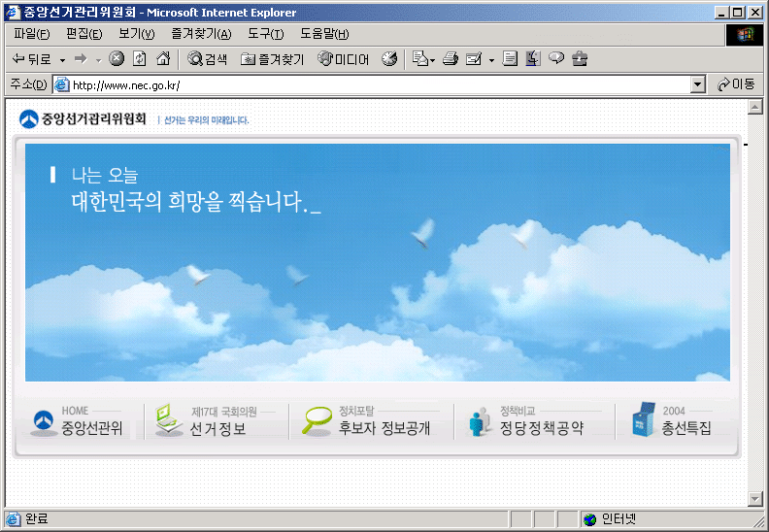Open the 미디어 media toolbar button
769x532 pixels.
(344, 59)
